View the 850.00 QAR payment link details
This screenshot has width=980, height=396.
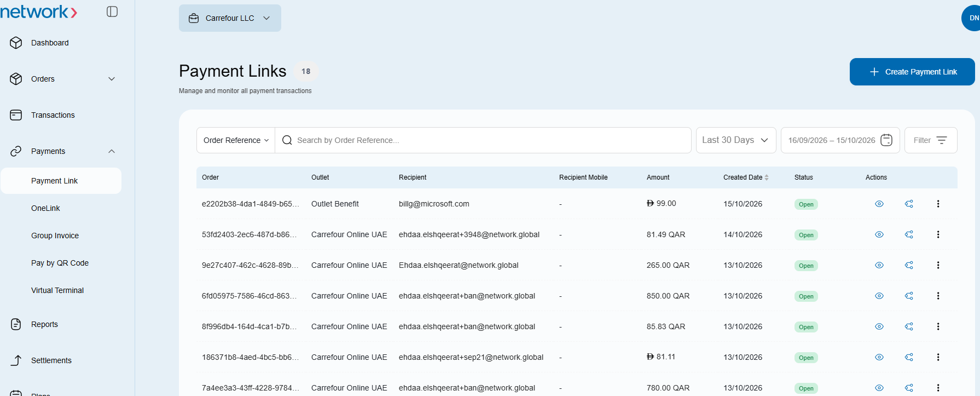pyautogui.click(x=879, y=296)
